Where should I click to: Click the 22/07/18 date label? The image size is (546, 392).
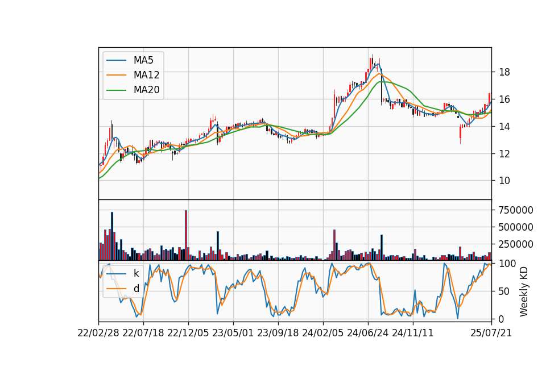[x=143, y=333]
